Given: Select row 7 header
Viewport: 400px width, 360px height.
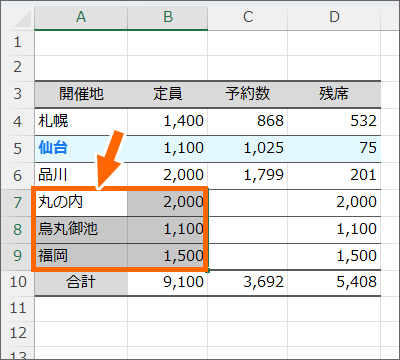Looking at the screenshot, I should (18, 203).
